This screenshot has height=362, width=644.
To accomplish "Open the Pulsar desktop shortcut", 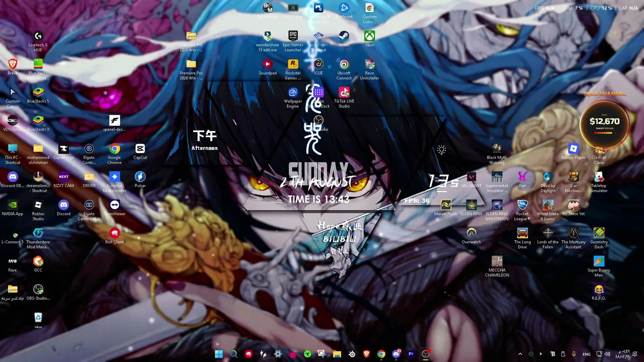I will (x=140, y=179).
